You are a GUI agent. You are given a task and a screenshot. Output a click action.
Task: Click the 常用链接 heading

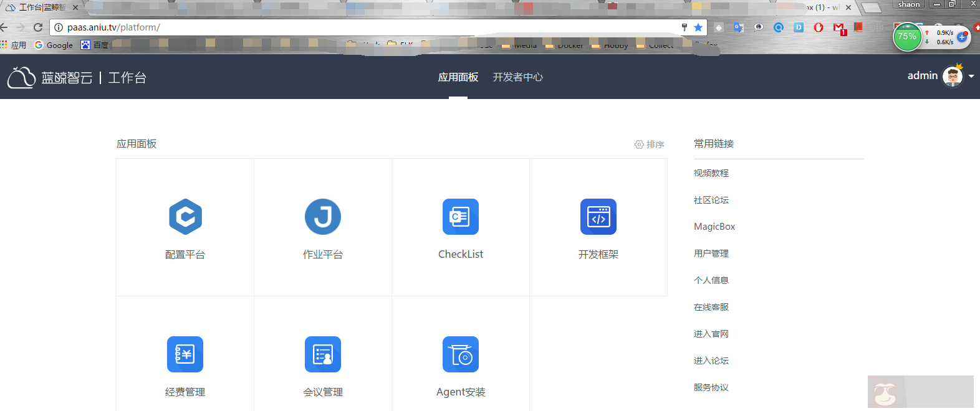pyautogui.click(x=714, y=144)
